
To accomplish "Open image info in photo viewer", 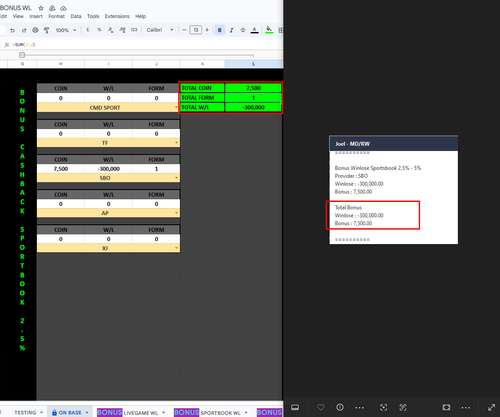I will click(340, 407).
